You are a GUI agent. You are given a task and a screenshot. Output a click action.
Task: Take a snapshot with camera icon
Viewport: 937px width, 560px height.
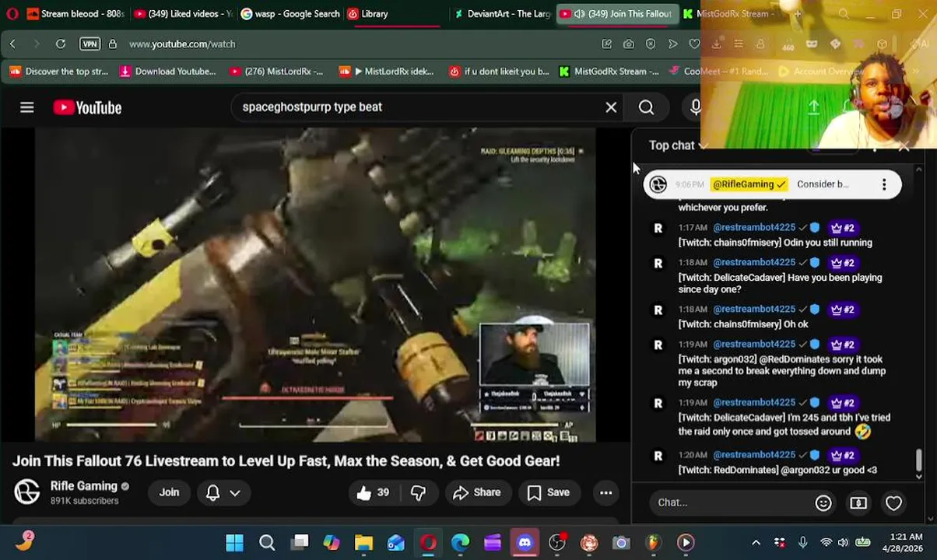(628, 44)
